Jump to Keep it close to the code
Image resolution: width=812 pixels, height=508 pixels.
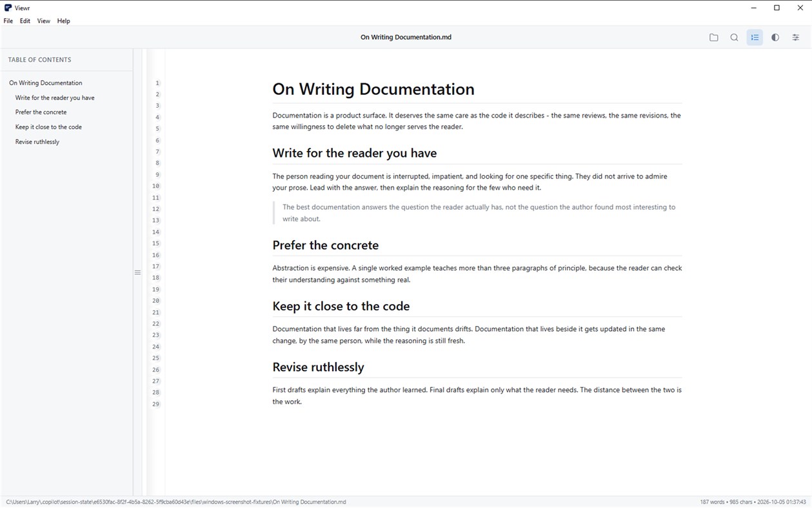point(48,127)
